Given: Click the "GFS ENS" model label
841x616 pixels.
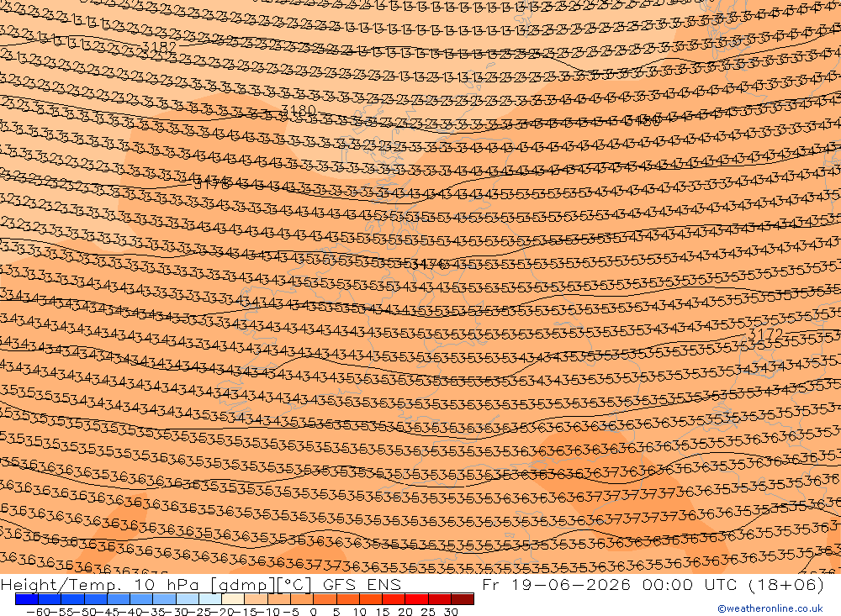Looking at the screenshot, I should [362, 584].
